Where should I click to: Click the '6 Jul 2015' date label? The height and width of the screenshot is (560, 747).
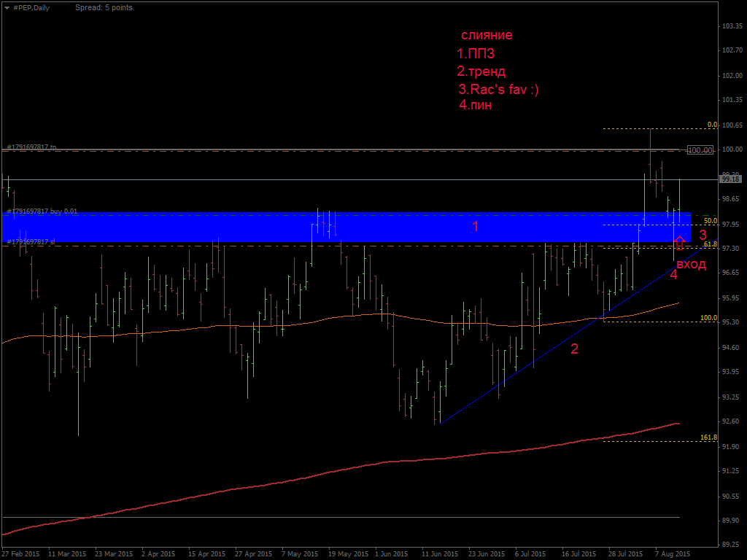530,554
